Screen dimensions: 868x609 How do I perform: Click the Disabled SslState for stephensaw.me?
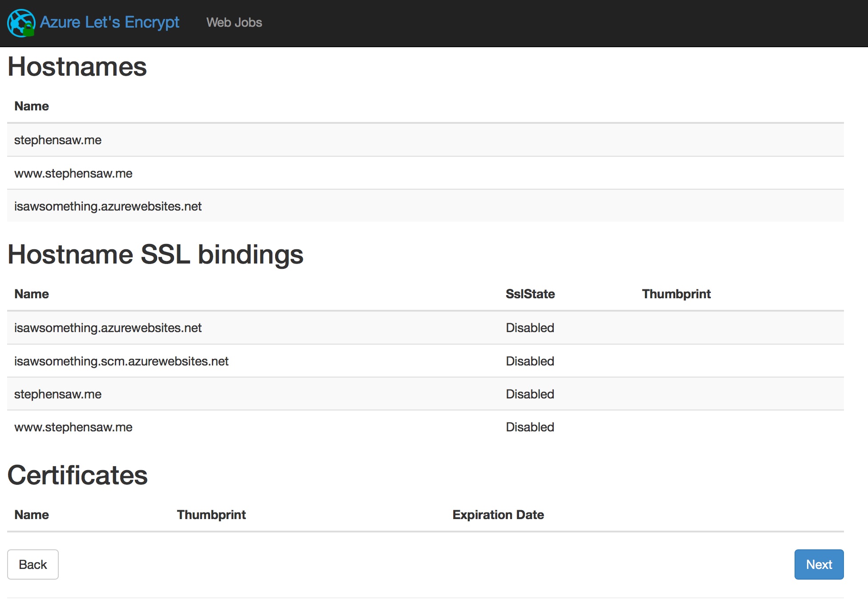click(530, 394)
